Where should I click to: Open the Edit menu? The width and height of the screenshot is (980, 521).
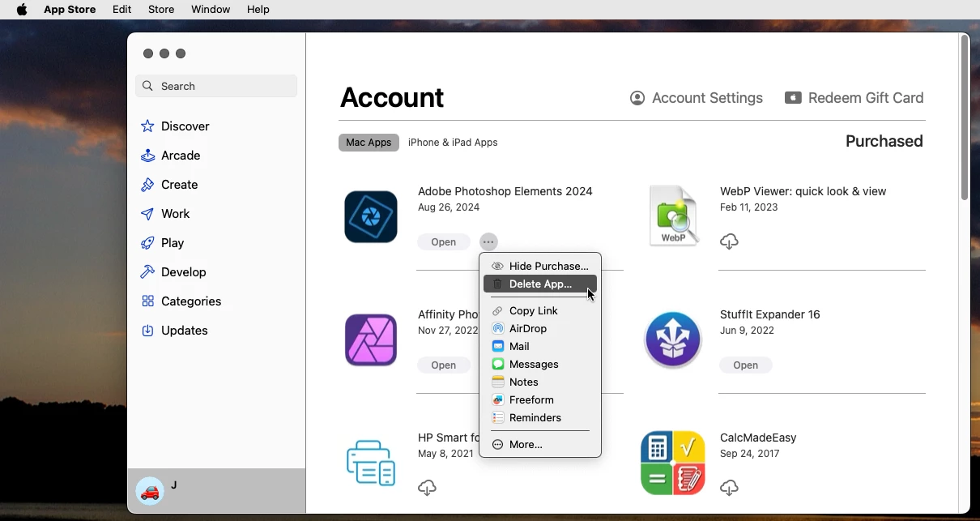122,10
